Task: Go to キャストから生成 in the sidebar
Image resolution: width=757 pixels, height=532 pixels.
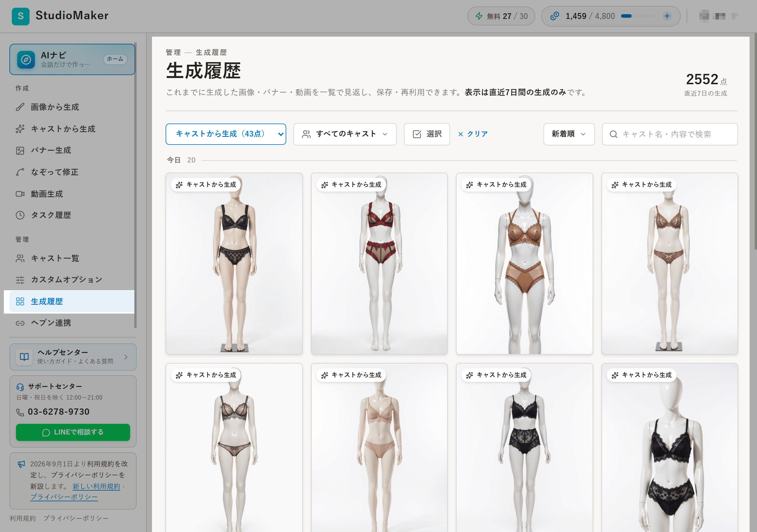Action: pyautogui.click(x=72, y=129)
